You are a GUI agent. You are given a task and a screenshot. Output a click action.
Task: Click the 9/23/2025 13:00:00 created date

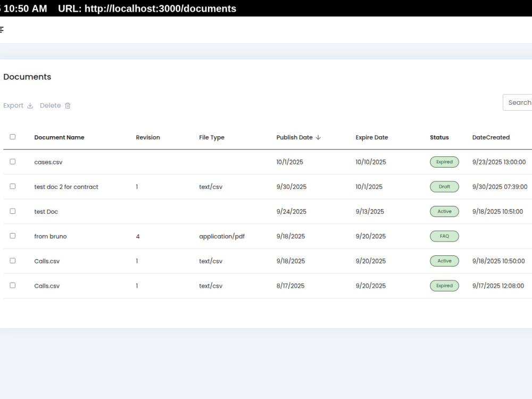499,162
